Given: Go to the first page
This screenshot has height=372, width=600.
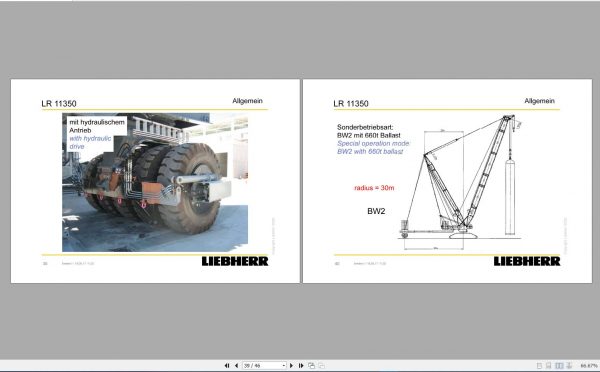Looking at the screenshot, I should coord(227,365).
